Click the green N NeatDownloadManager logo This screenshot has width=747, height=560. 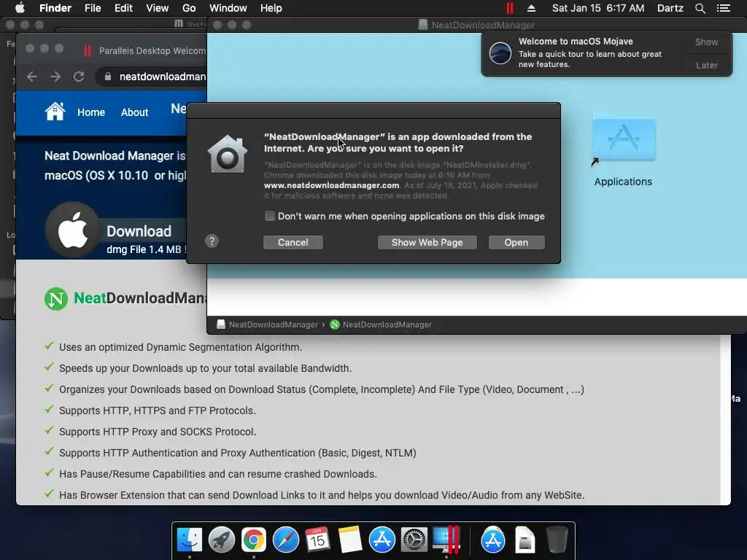[56, 299]
